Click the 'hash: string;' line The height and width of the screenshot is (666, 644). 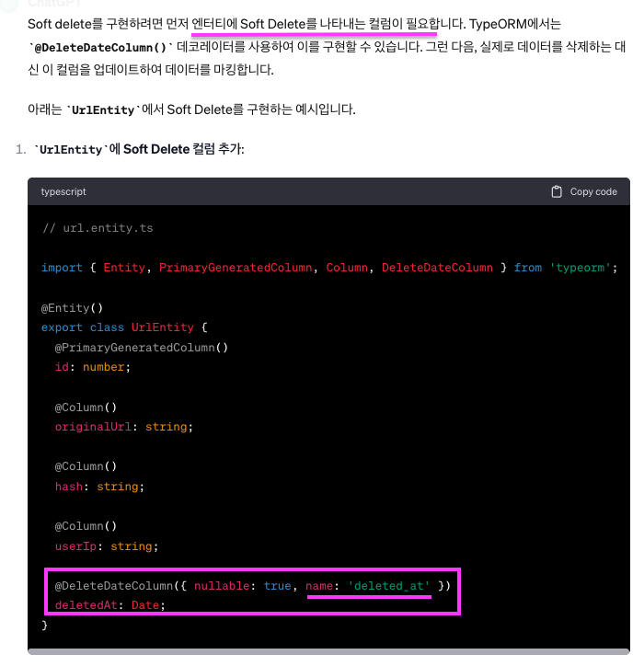point(99,487)
